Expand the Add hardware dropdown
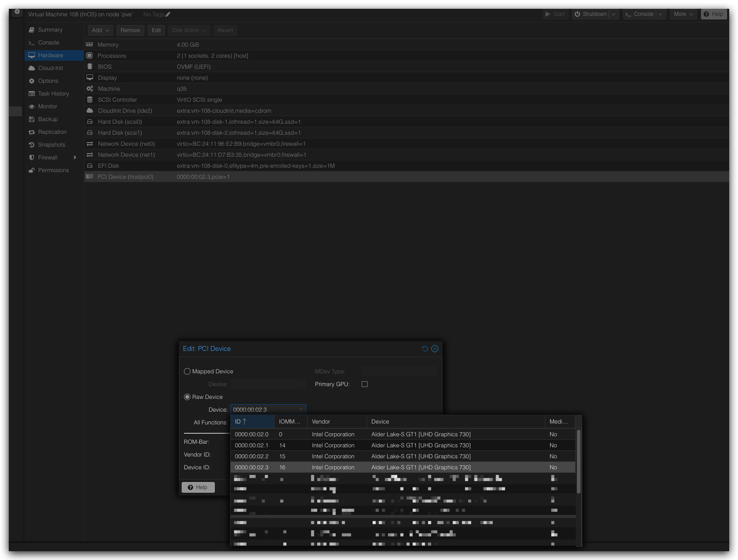The width and height of the screenshot is (738, 560). pyautogui.click(x=100, y=30)
